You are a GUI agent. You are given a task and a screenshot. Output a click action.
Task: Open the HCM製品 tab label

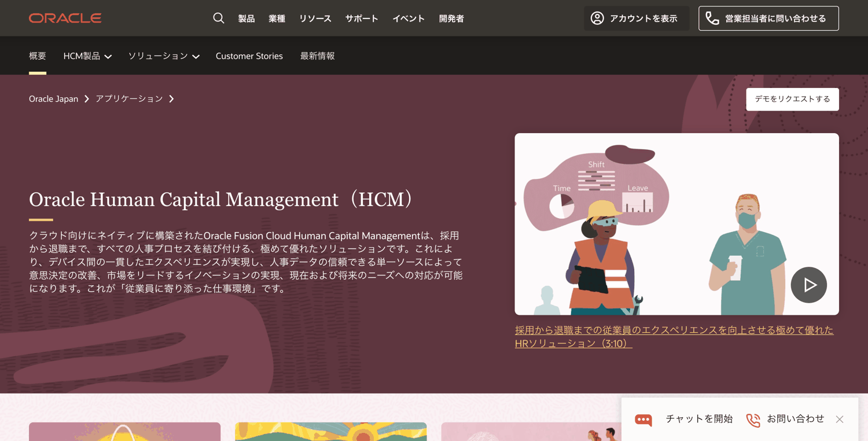82,56
